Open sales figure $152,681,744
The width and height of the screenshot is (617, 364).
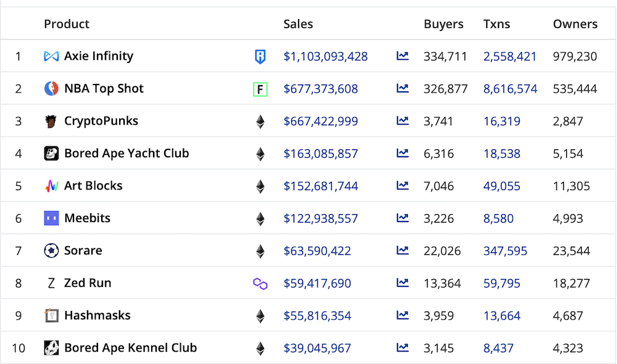click(321, 186)
